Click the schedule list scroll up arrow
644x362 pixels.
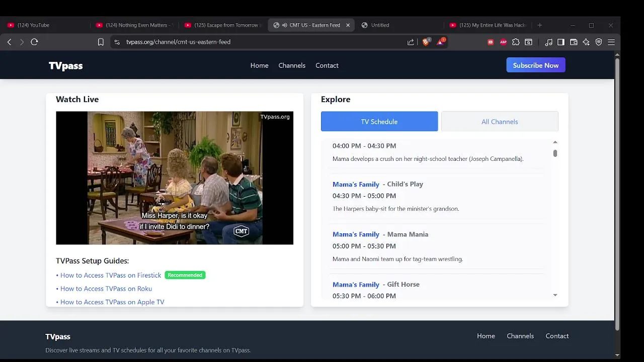555,142
